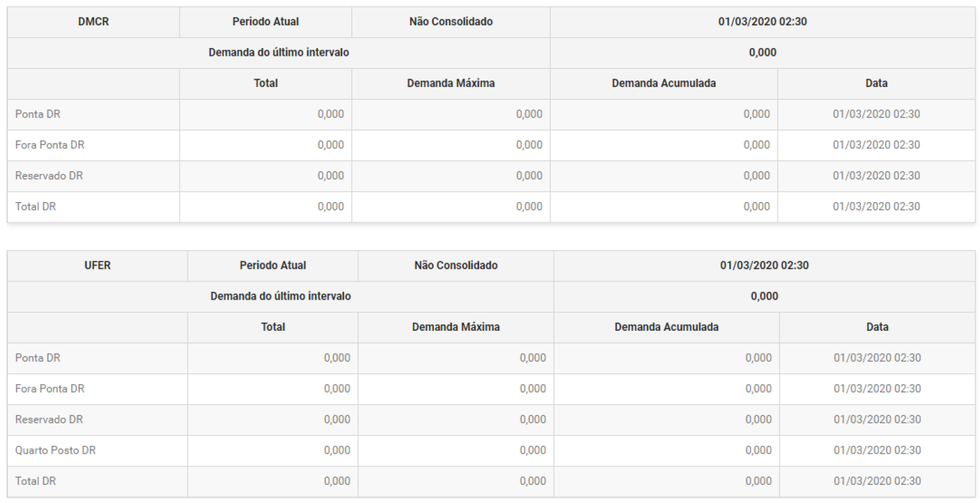This screenshot has width=980, height=503.
Task: Click the Total DR row label in DMCR
Action: (x=36, y=207)
